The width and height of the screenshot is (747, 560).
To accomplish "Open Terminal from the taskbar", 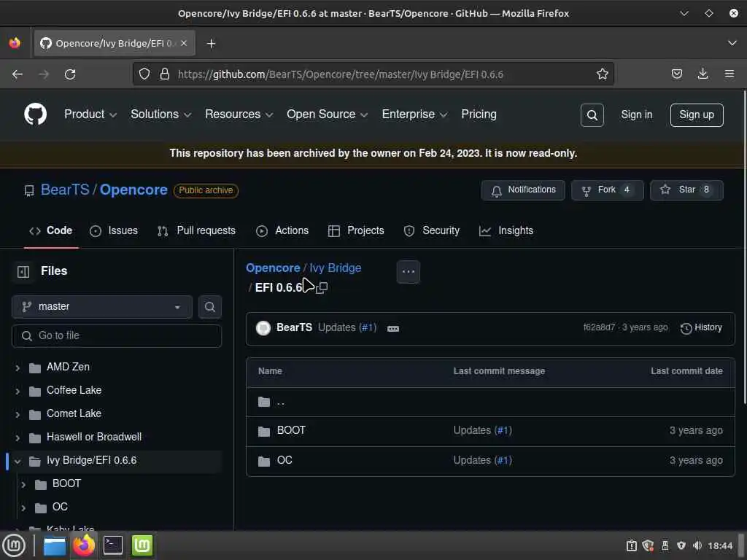I will (113, 545).
